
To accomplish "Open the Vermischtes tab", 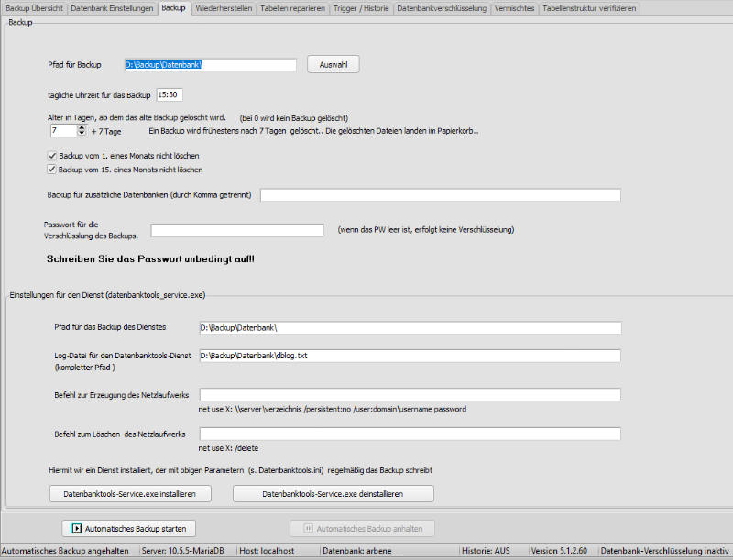I will pyautogui.click(x=515, y=7).
